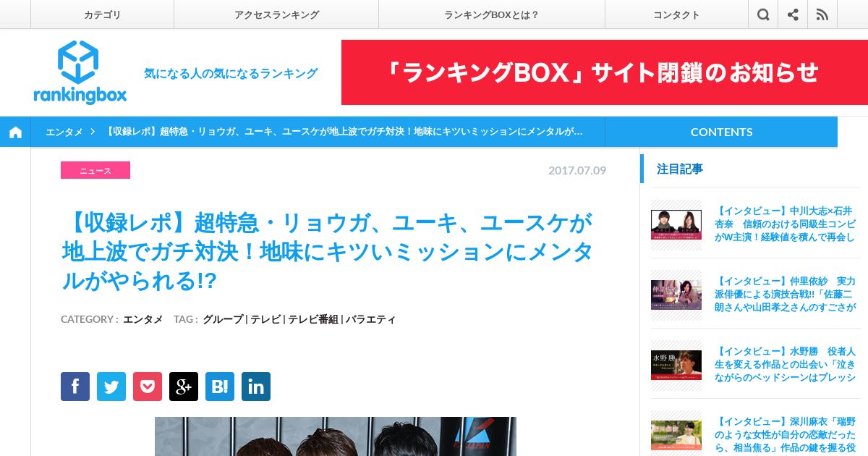Share article on Facebook
868x456 pixels.
pyautogui.click(x=75, y=387)
